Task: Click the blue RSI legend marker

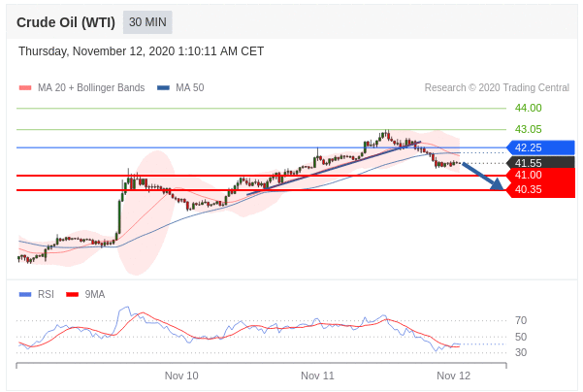Action: pyautogui.click(x=25, y=294)
